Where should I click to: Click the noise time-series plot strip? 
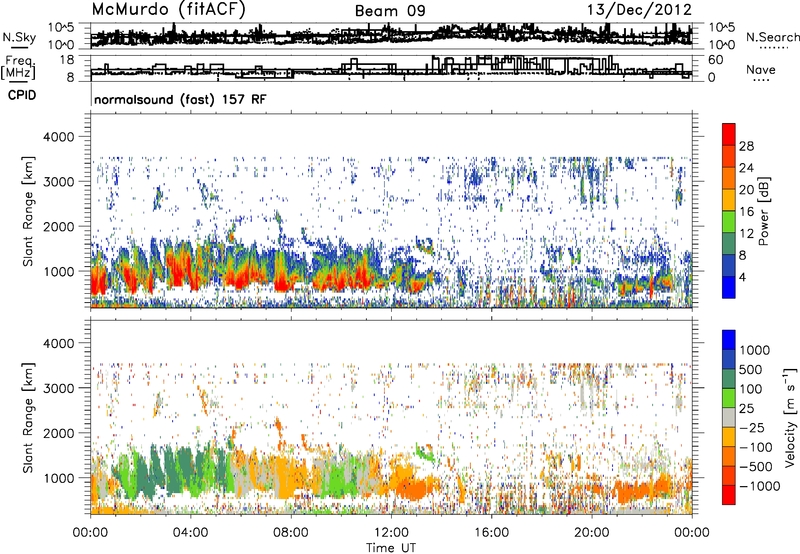point(391,36)
